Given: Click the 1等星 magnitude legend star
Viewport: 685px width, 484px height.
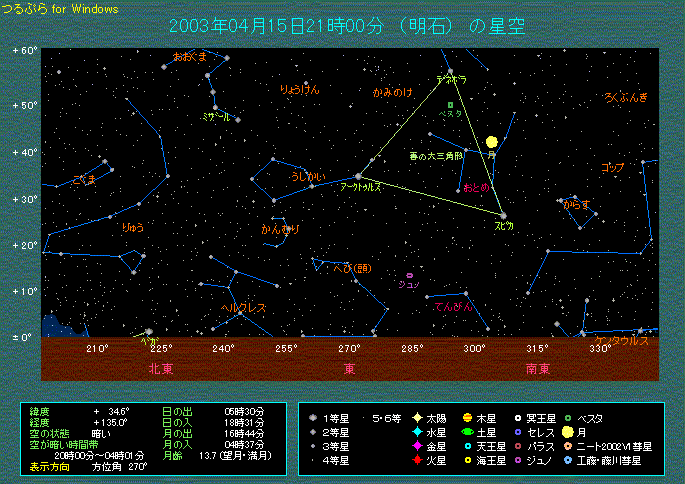Looking at the screenshot, I should [x=314, y=417].
